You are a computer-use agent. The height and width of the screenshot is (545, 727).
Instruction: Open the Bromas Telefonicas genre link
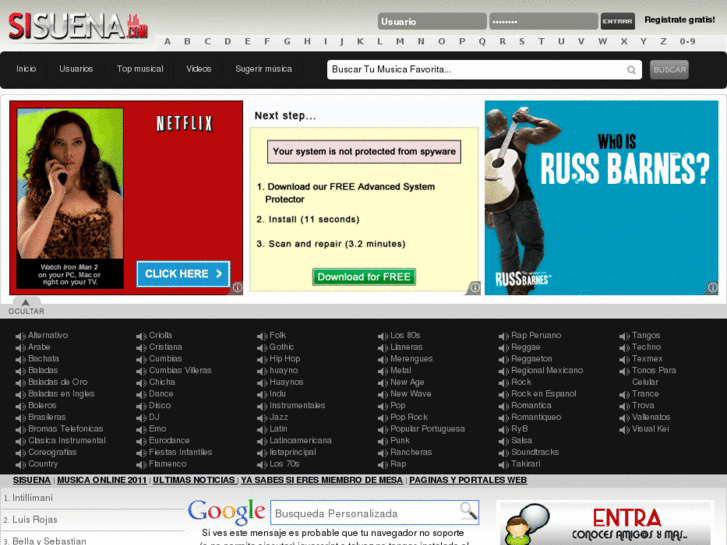[66, 429]
